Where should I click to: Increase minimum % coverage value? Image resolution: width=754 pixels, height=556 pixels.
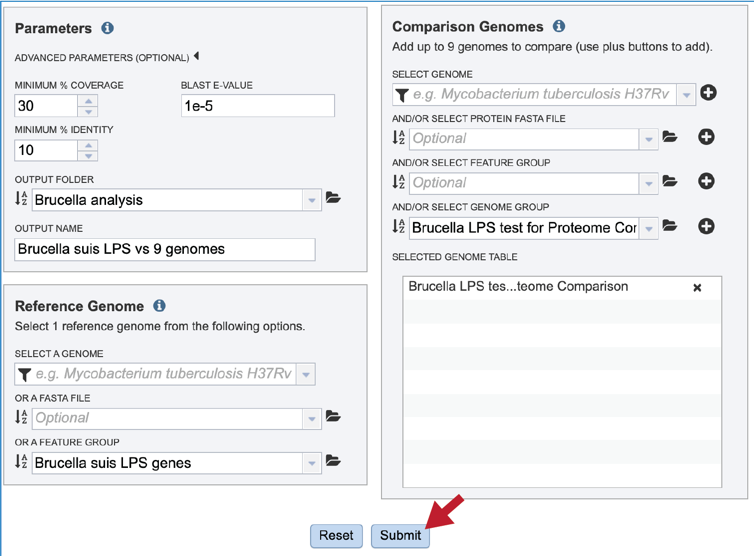(88, 100)
